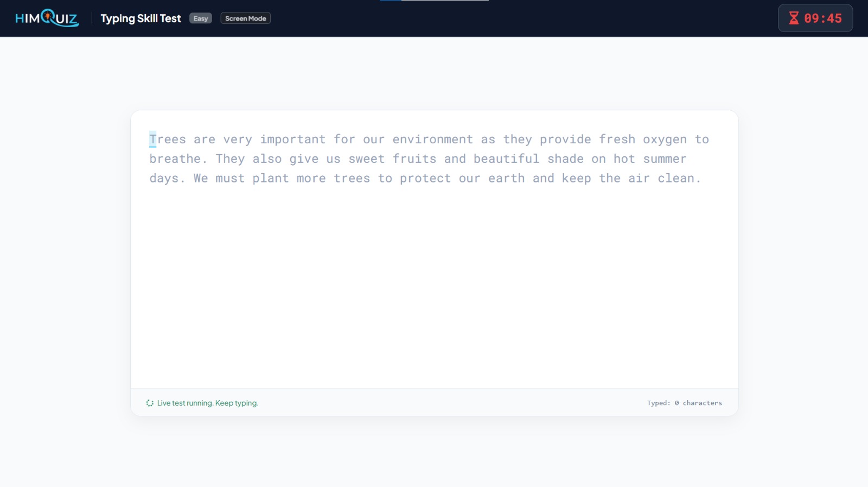Click the word 'breathe.' in the passage
The image size is (868, 487).
(178, 159)
